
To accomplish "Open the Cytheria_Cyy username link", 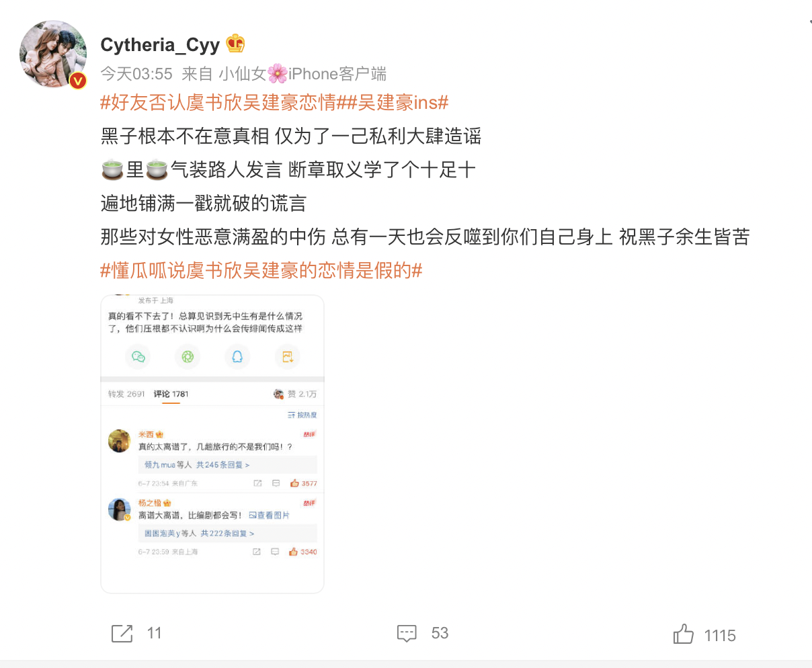I will point(160,44).
